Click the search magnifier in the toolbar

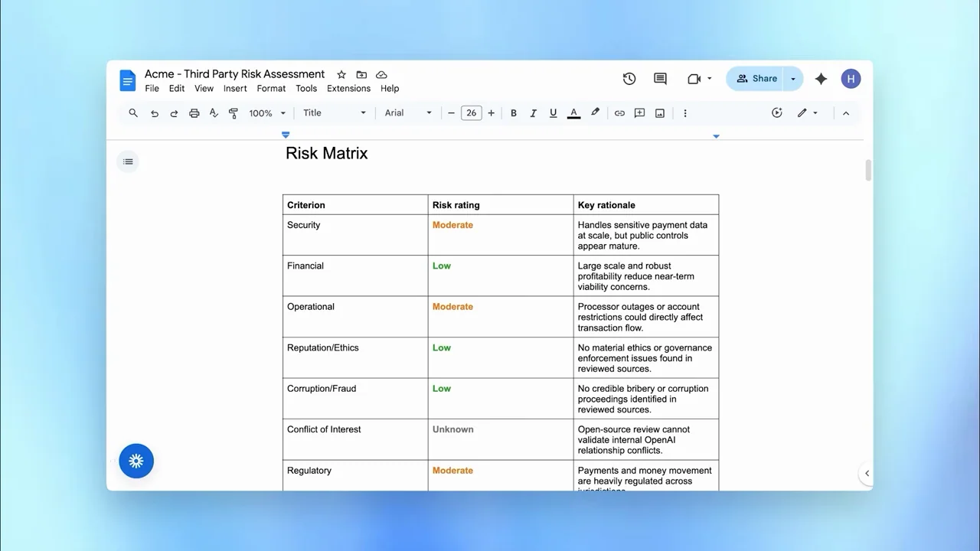[x=133, y=113]
